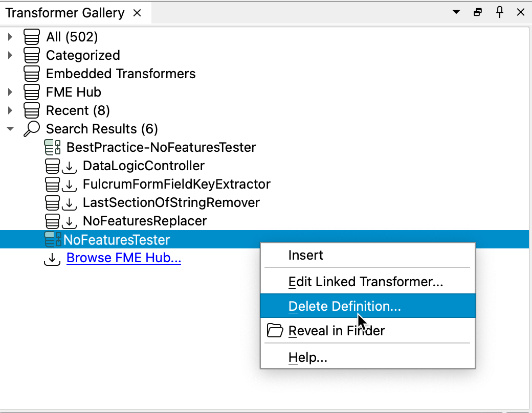Select FulcrumFormFieldKeyExtractor in search results
Screen dimensions: 532x413
point(176,184)
